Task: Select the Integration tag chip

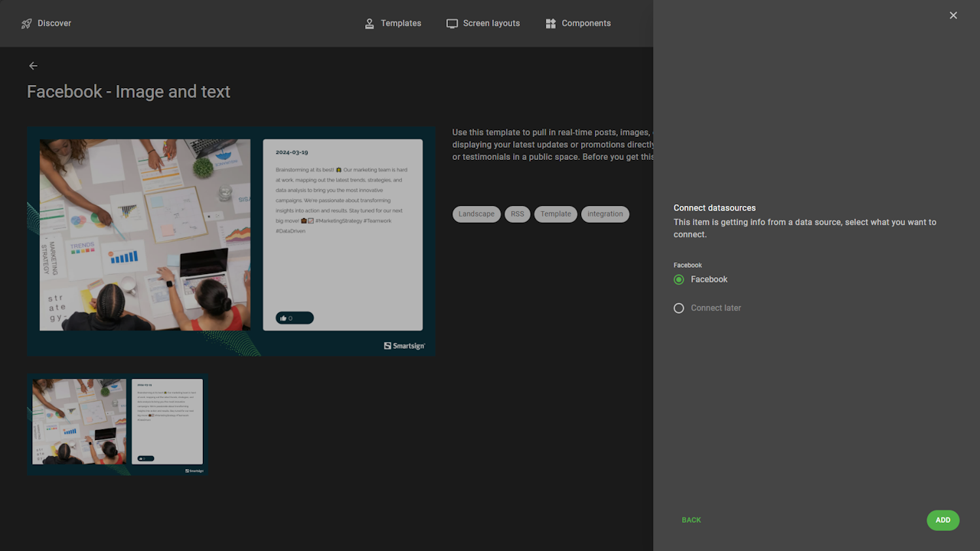Action: [605, 214]
